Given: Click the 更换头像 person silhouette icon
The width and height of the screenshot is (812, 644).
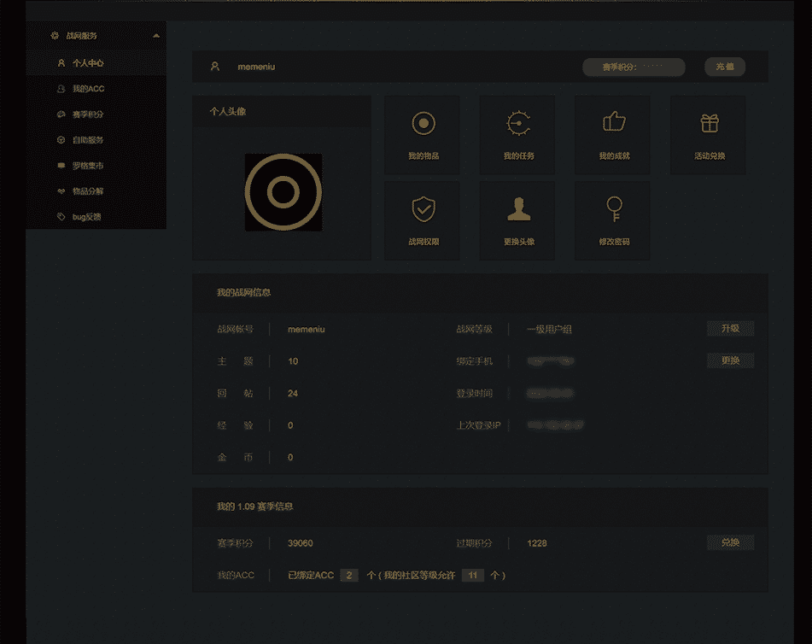Looking at the screenshot, I should pyautogui.click(x=517, y=209).
